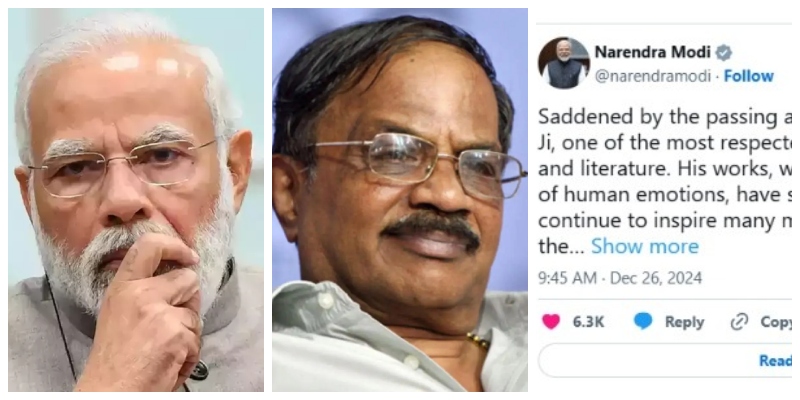Open the @narendramodi handle
Image resolution: width=800 pixels, height=400 pixels.
[653, 76]
